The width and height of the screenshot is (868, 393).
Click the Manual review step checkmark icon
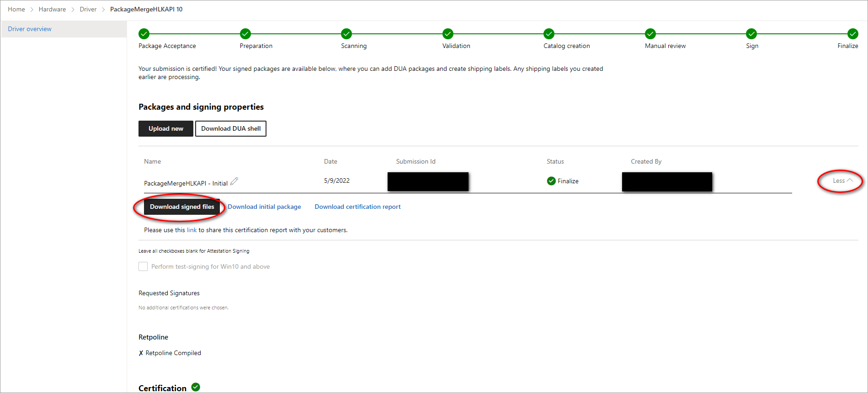(650, 34)
